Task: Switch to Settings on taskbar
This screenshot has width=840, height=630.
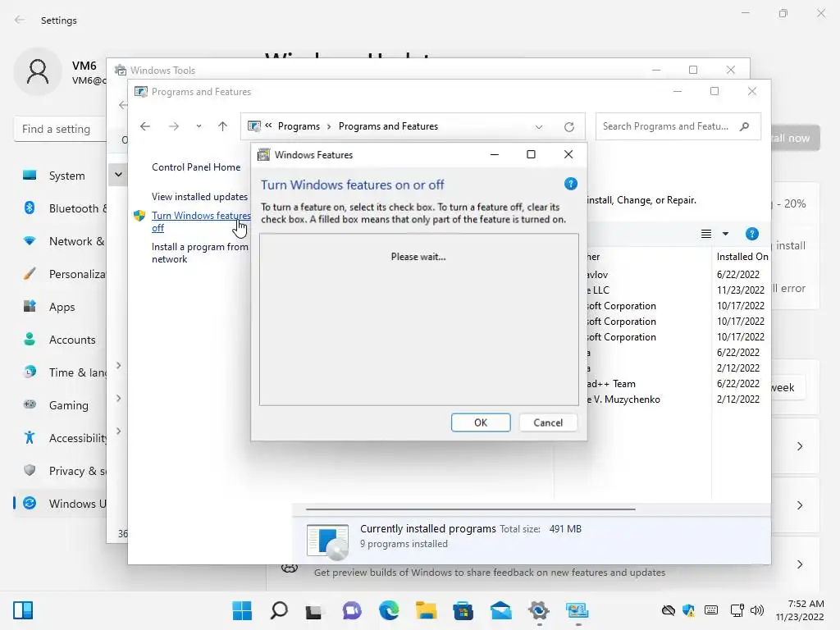Action: (538, 610)
